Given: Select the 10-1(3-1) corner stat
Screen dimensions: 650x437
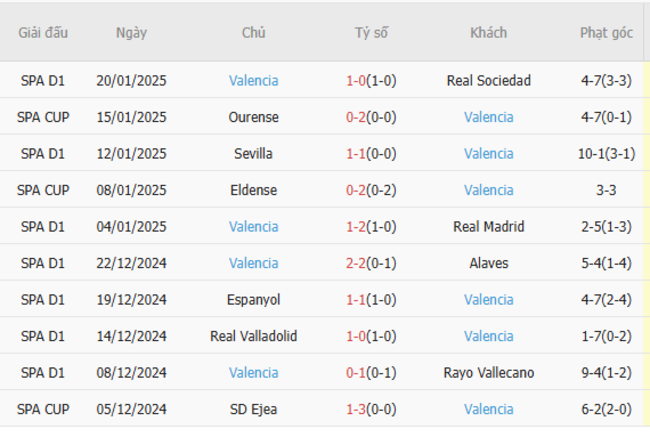Looking at the screenshot, I should [x=606, y=153].
